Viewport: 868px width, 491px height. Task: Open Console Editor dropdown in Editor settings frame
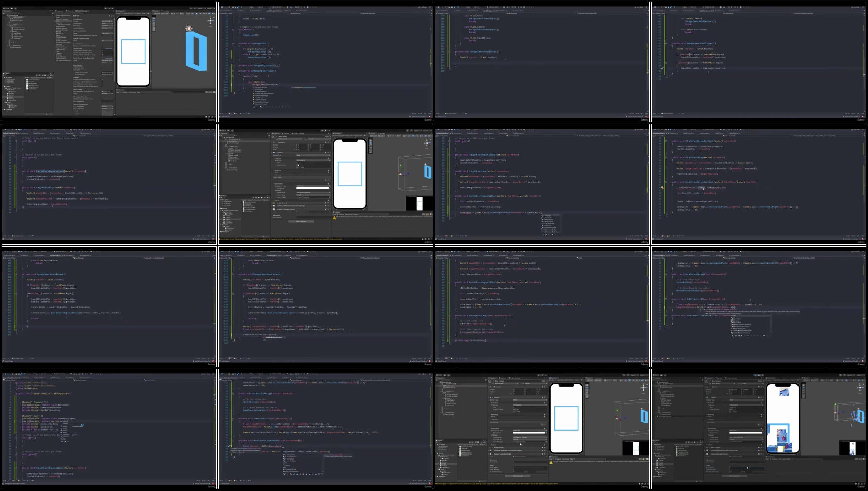coord(139,92)
